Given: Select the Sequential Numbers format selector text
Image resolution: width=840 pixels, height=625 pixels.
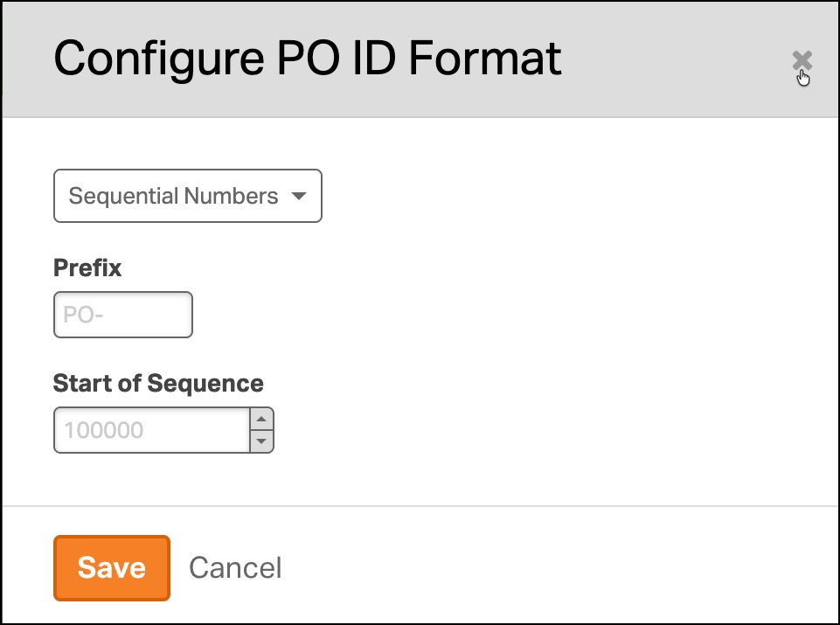Looking at the screenshot, I should tap(173, 196).
